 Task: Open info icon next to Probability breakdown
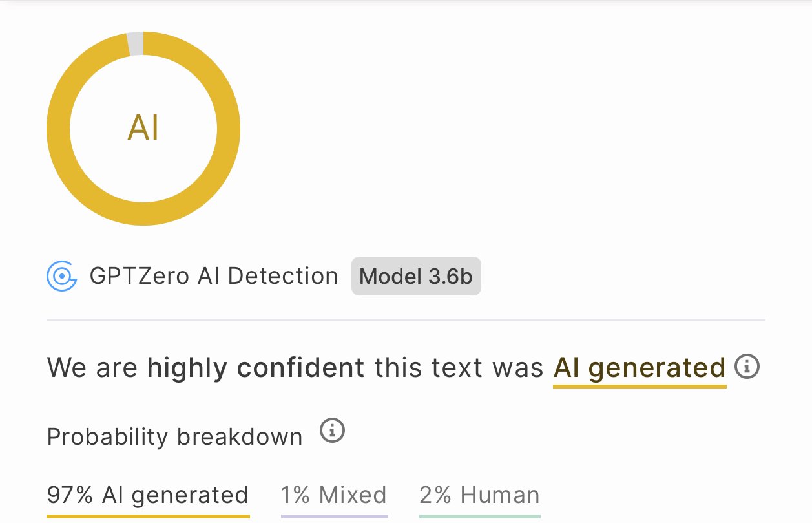(x=333, y=430)
